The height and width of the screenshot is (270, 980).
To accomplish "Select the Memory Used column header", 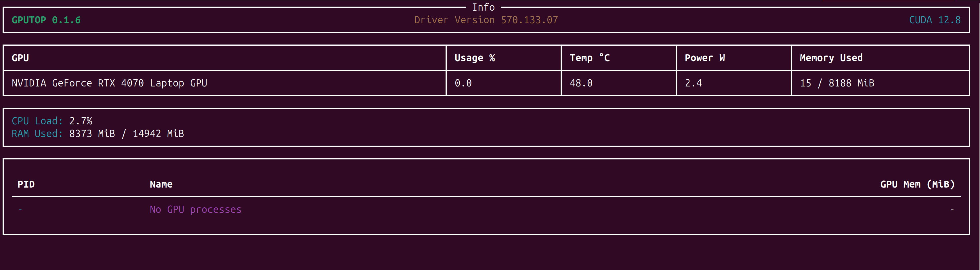I will pyautogui.click(x=831, y=58).
